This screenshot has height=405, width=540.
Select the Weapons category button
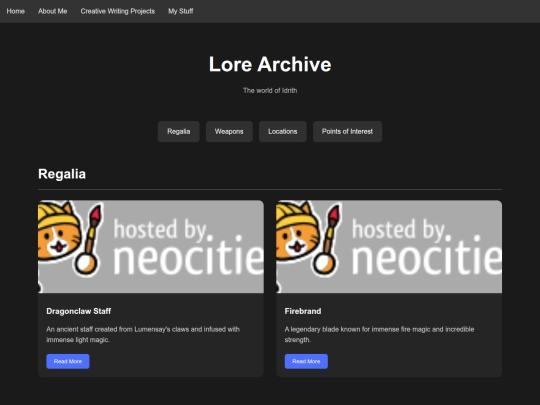[x=229, y=132]
